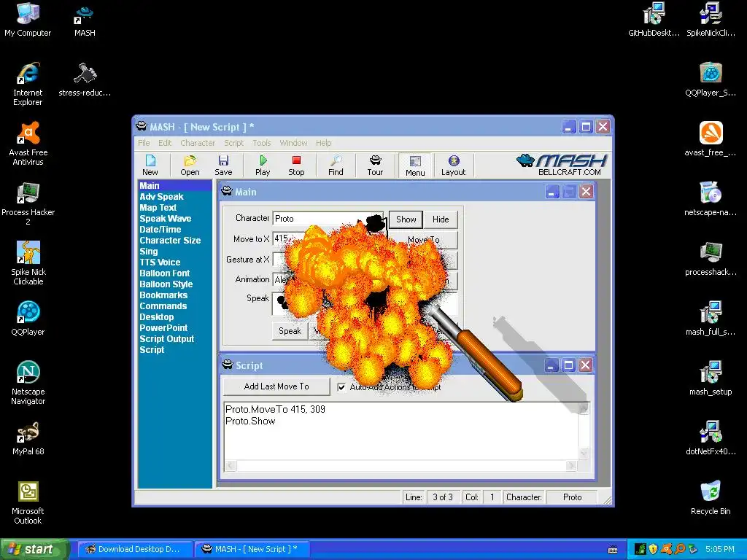
Task: Open the Tools menu
Action: pos(262,143)
